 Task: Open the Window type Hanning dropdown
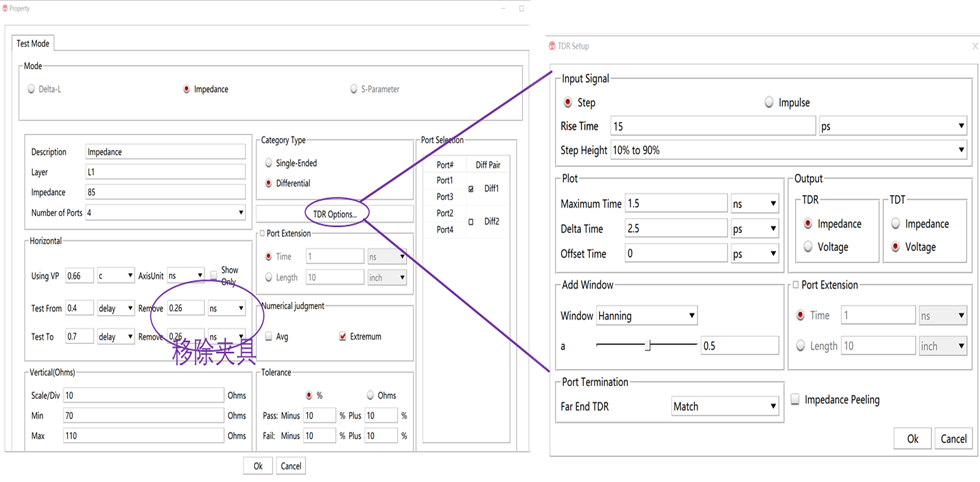coord(647,316)
